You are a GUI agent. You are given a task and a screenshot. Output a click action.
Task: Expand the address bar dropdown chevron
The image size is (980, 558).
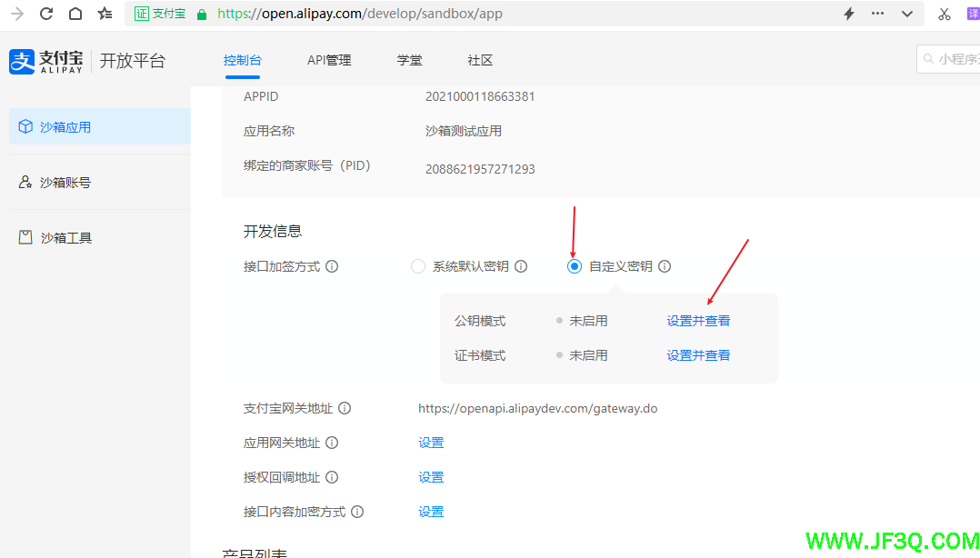pyautogui.click(x=906, y=14)
